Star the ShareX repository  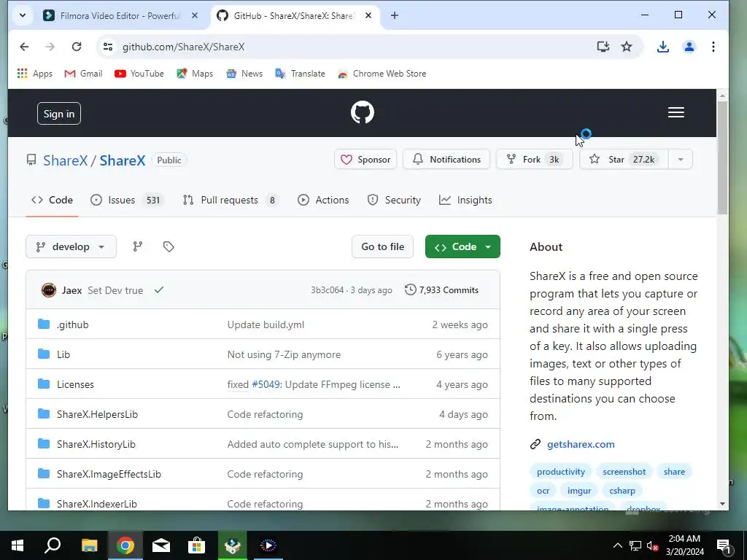(624, 160)
